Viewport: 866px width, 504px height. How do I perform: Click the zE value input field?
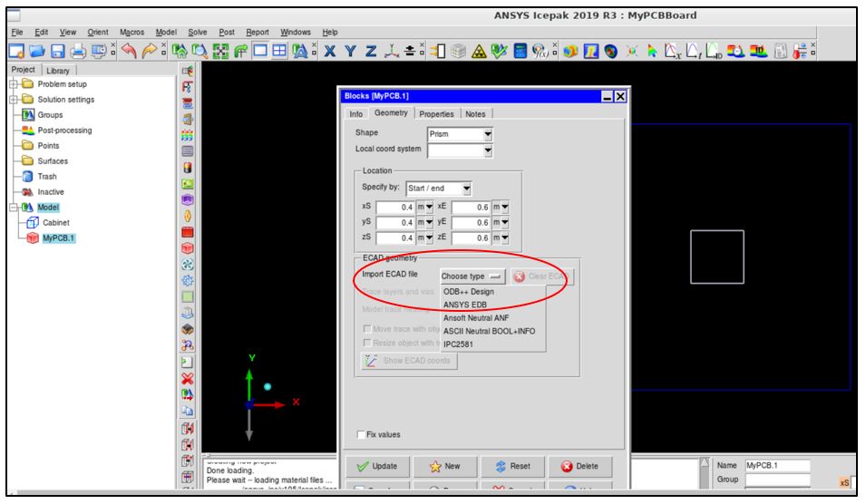pyautogui.click(x=472, y=237)
